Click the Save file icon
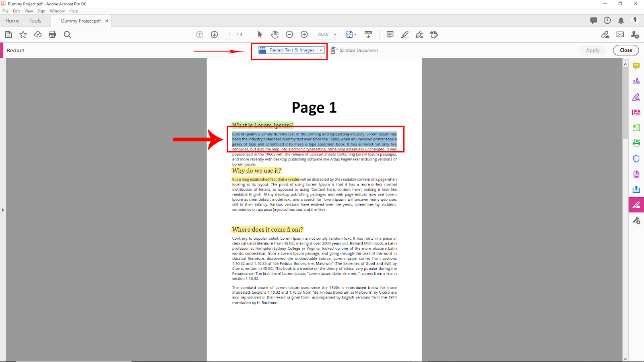The width and height of the screenshot is (644, 362). click(x=8, y=35)
